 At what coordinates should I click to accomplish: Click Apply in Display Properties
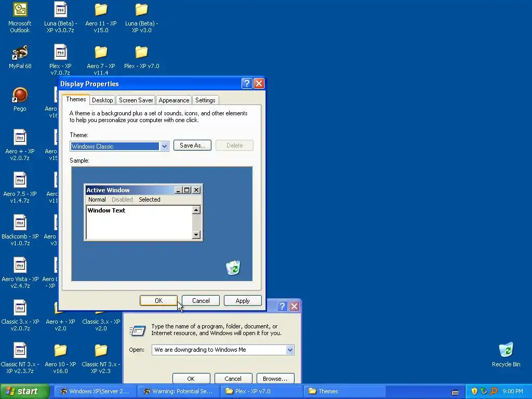(243, 301)
